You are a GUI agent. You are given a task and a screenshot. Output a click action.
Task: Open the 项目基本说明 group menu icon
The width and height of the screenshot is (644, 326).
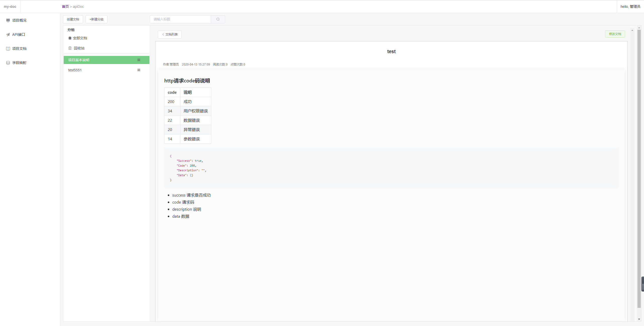[x=139, y=60]
